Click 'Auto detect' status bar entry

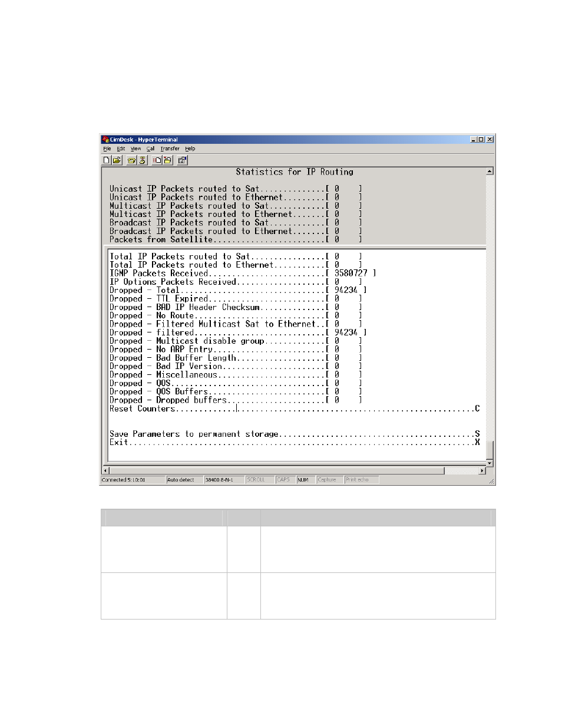tap(184, 480)
